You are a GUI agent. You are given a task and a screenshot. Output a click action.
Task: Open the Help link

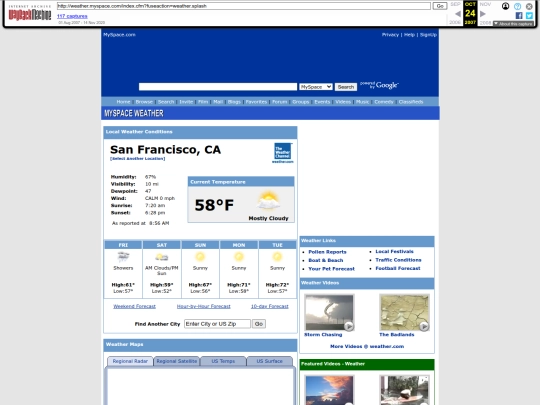pyautogui.click(x=409, y=34)
